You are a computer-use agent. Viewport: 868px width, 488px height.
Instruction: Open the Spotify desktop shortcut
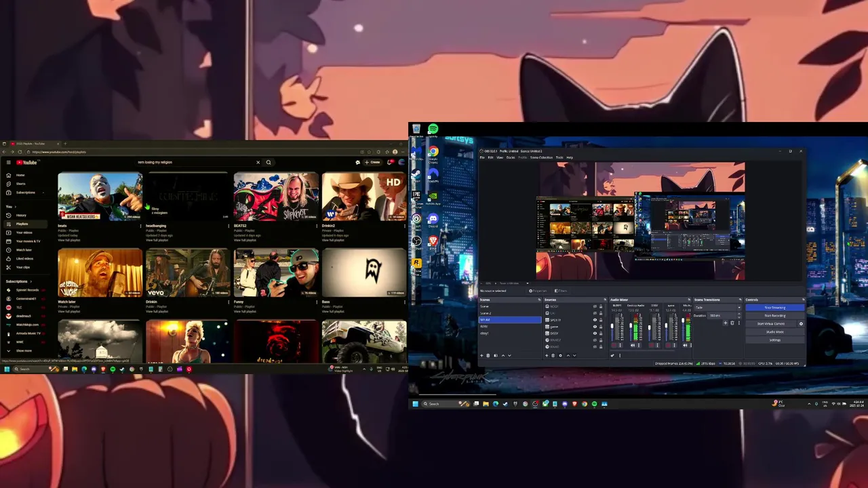433,130
